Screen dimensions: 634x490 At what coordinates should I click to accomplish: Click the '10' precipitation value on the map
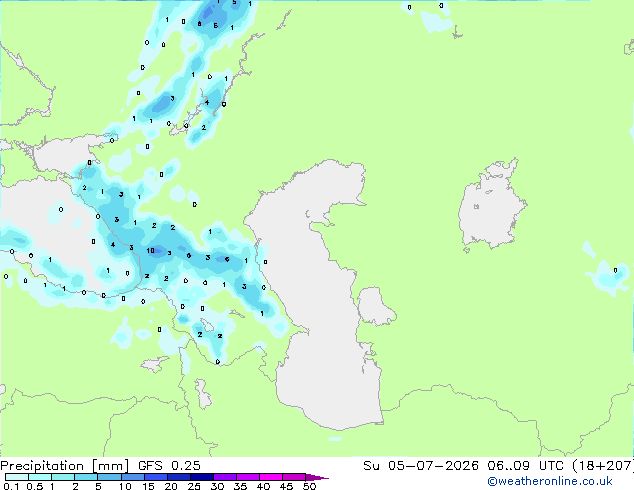[x=150, y=251]
